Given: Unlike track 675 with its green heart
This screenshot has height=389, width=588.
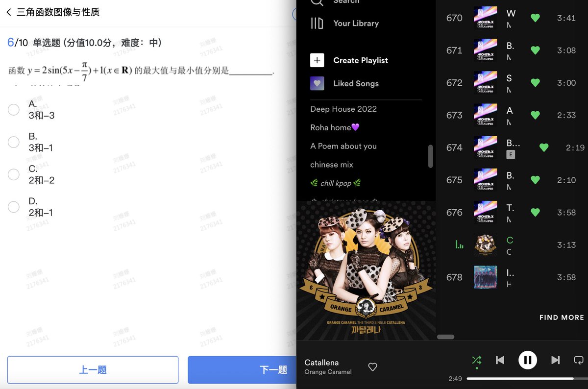Looking at the screenshot, I should click(x=535, y=180).
